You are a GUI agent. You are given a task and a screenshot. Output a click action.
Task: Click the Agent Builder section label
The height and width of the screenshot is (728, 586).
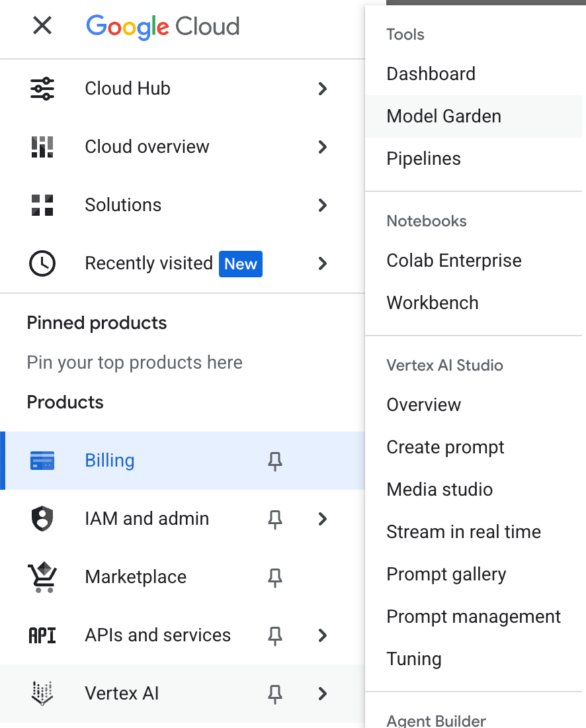(x=436, y=721)
